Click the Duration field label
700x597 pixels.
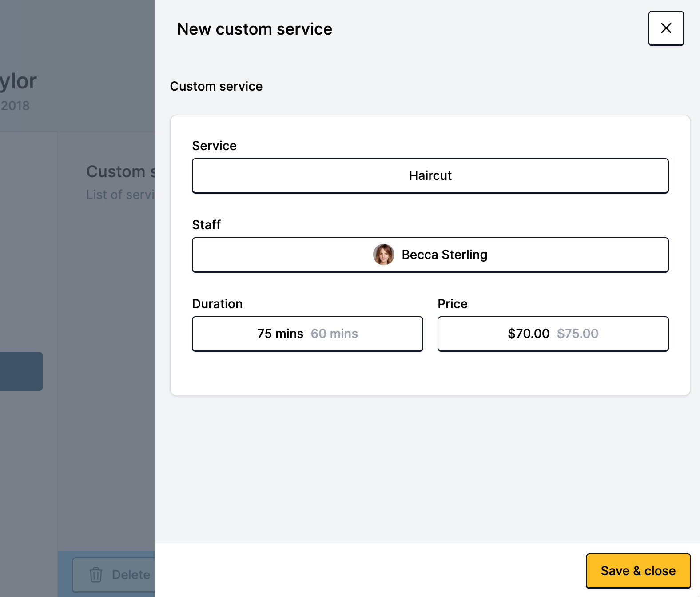pyautogui.click(x=217, y=304)
